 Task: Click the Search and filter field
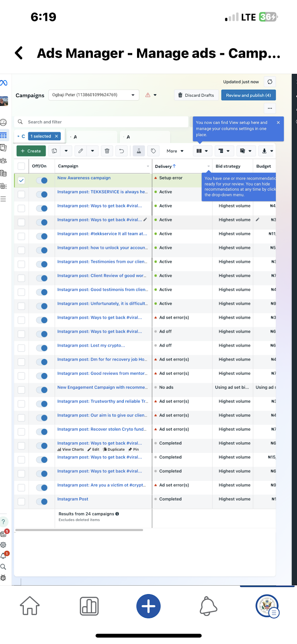click(101, 122)
